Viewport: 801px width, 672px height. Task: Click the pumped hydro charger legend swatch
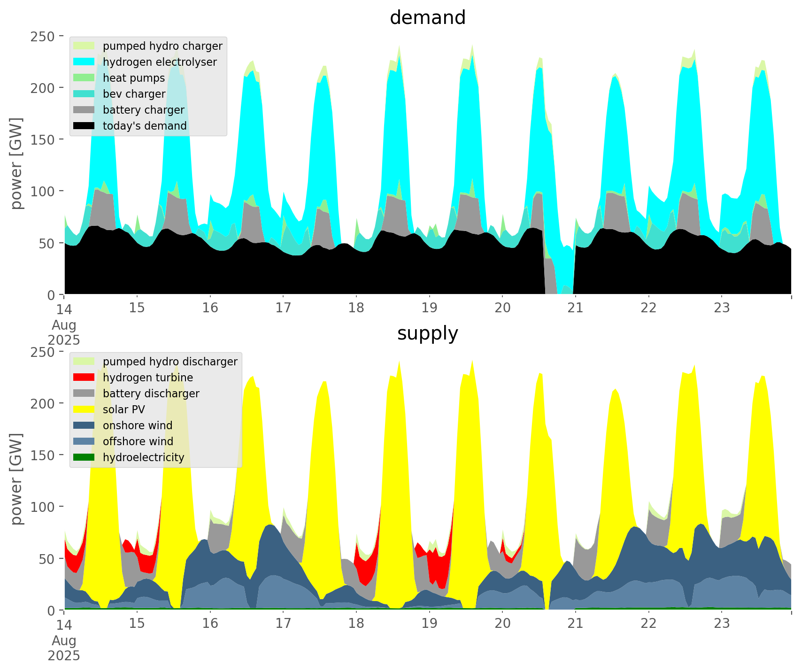click(85, 46)
